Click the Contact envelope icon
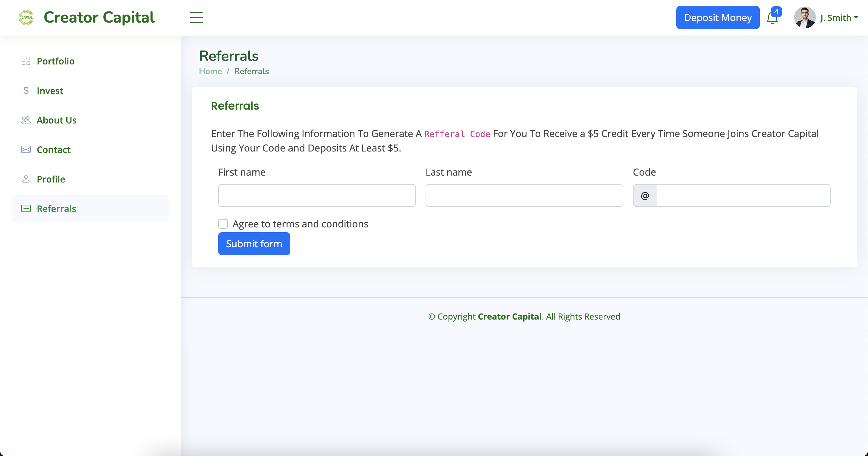 tap(26, 149)
